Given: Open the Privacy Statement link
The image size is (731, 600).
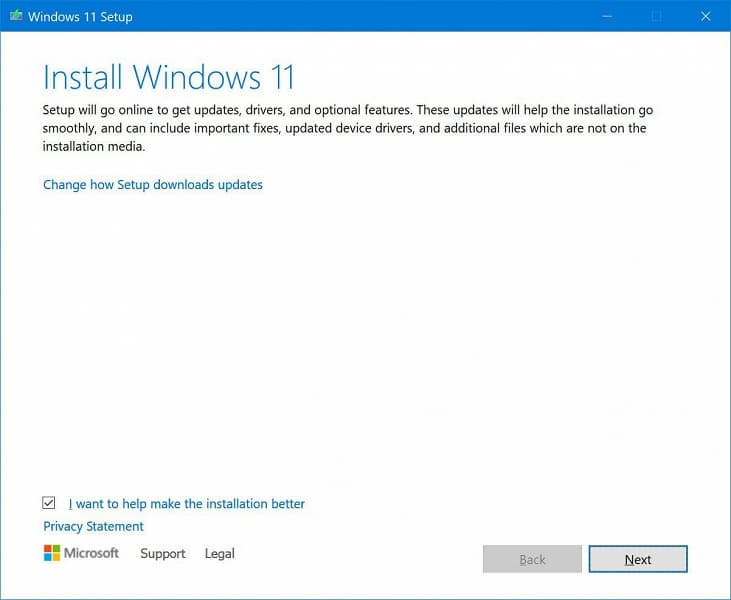Looking at the screenshot, I should coord(93,526).
